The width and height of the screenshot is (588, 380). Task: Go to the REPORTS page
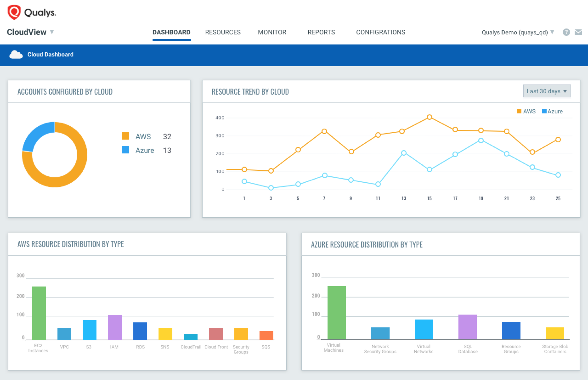tap(321, 32)
